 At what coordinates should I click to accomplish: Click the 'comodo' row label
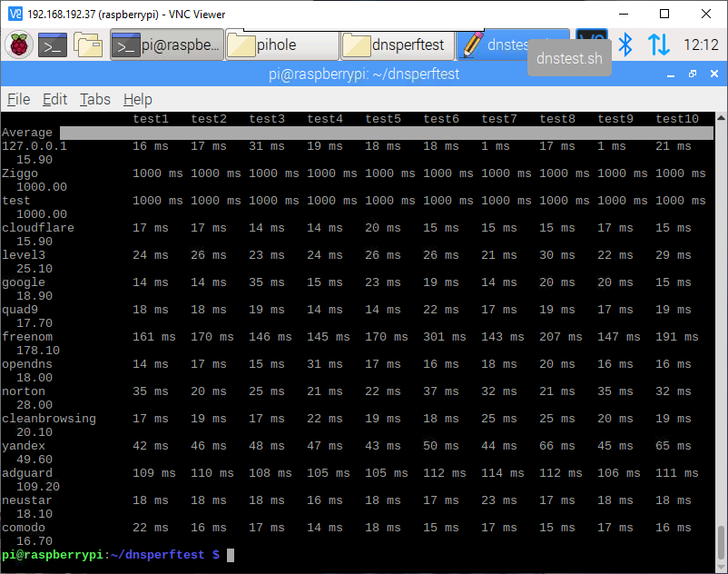pyautogui.click(x=24, y=528)
